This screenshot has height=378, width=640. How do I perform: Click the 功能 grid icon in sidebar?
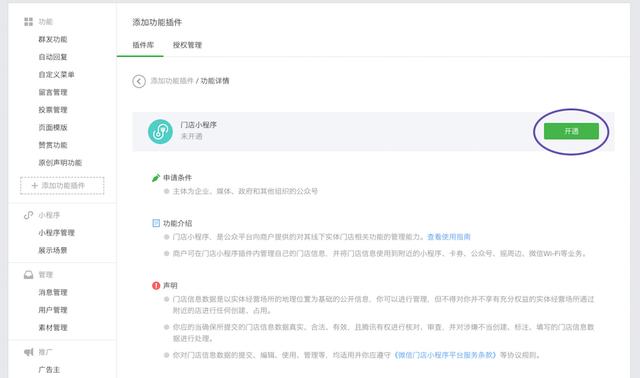28,22
